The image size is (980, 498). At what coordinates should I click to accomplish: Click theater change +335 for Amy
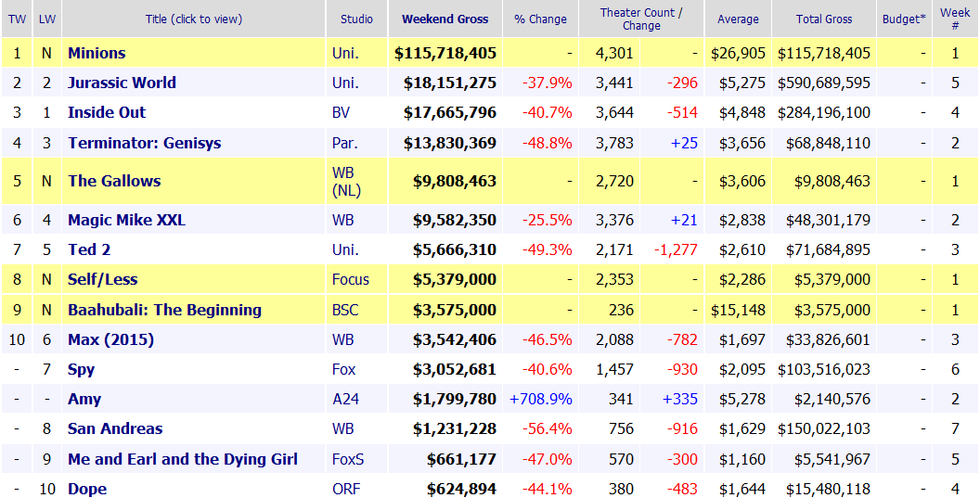tap(680, 400)
